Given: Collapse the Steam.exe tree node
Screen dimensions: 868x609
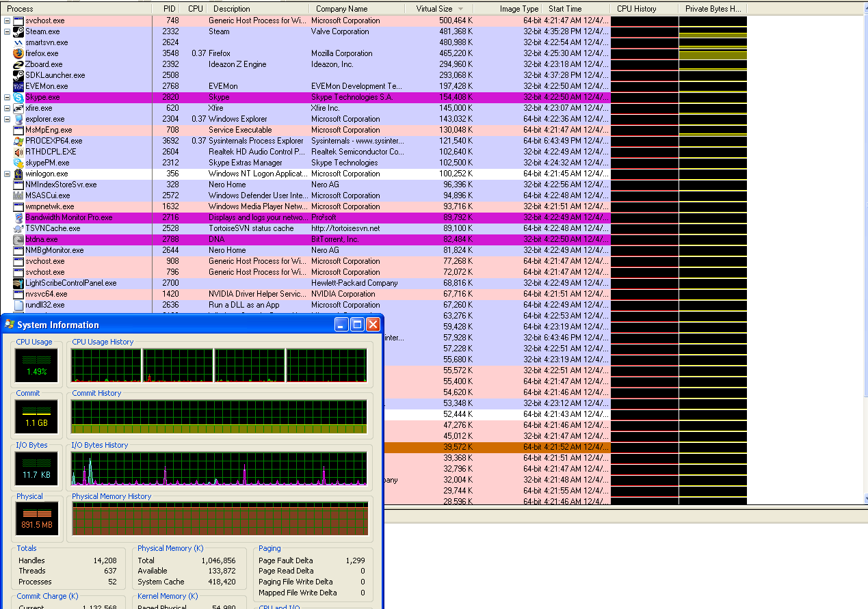Looking at the screenshot, I should click(7, 31).
